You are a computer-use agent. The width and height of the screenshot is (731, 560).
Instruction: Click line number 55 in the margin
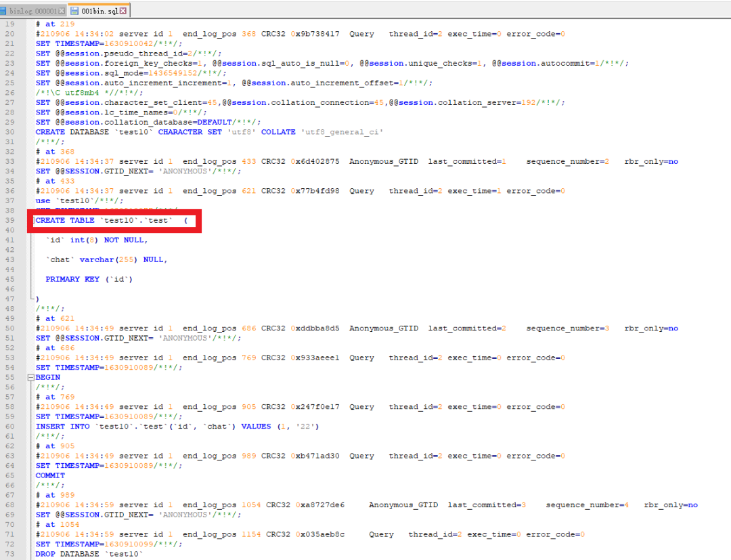coord(9,377)
